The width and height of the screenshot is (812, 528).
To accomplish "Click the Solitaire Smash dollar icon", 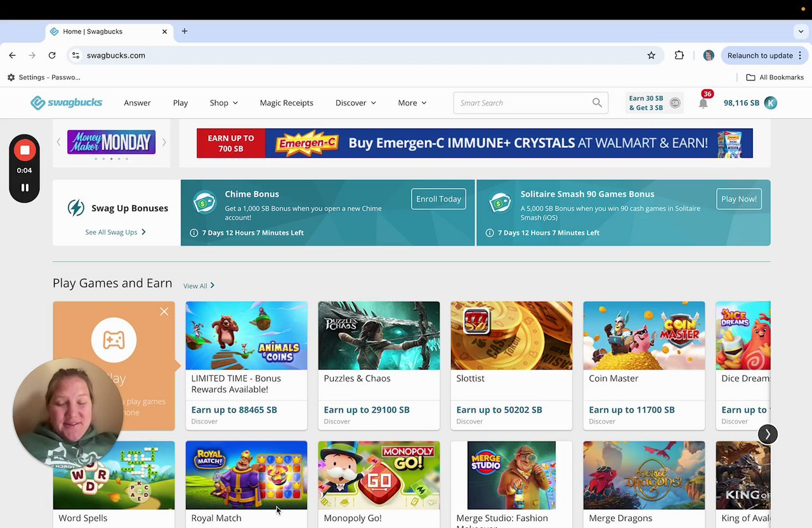I will (x=500, y=202).
